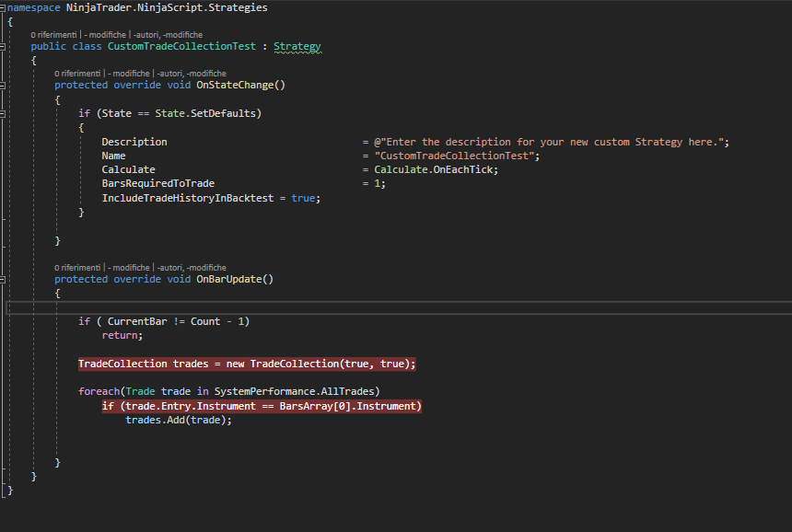792x532 pixels.
Task: Click the 'trades.Add(trade);' statement
Action: [x=179, y=420]
